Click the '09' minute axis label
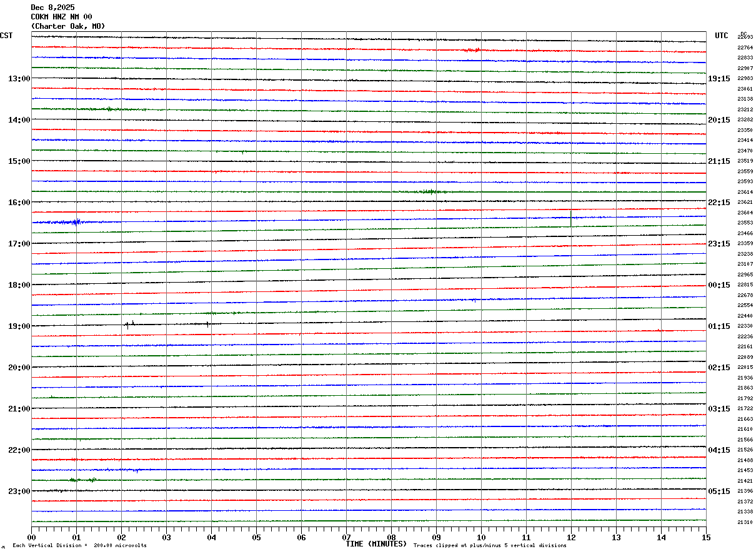This screenshot has height=554, width=756. (x=436, y=537)
